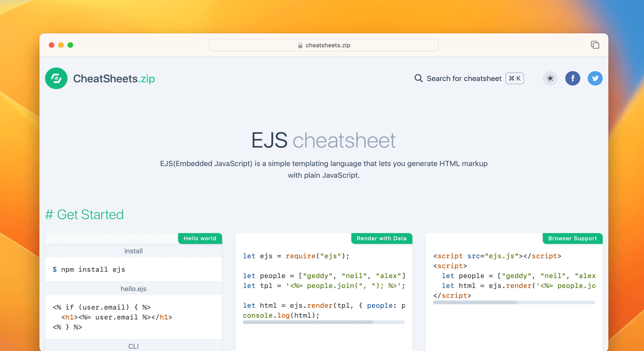Share the page on Twitter

(595, 78)
